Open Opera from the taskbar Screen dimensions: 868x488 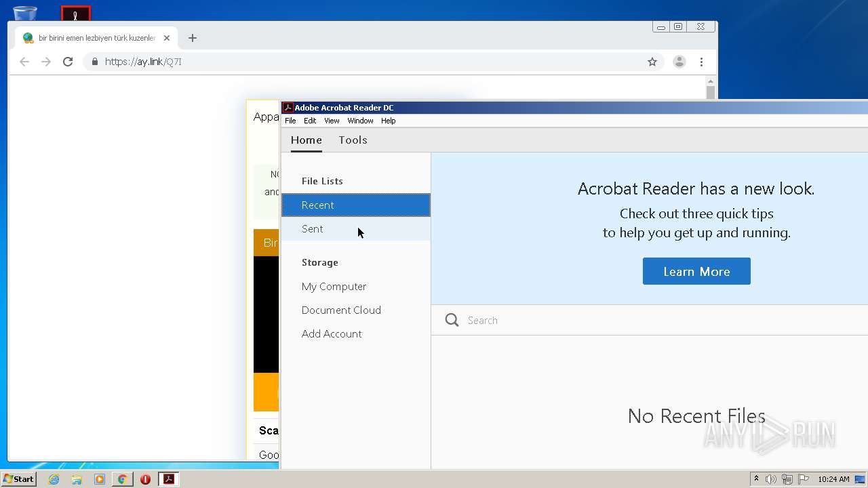pyautogui.click(x=145, y=479)
